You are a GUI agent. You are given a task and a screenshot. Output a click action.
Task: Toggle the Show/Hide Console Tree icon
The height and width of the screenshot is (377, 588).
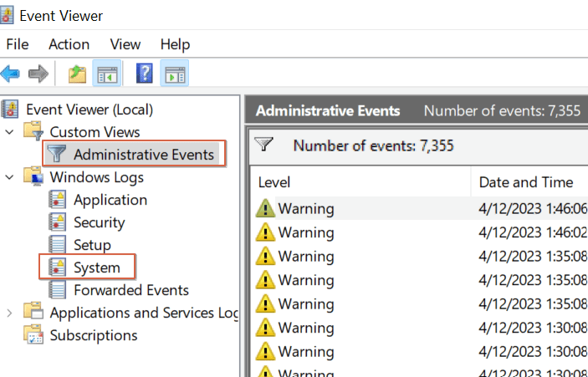107,73
